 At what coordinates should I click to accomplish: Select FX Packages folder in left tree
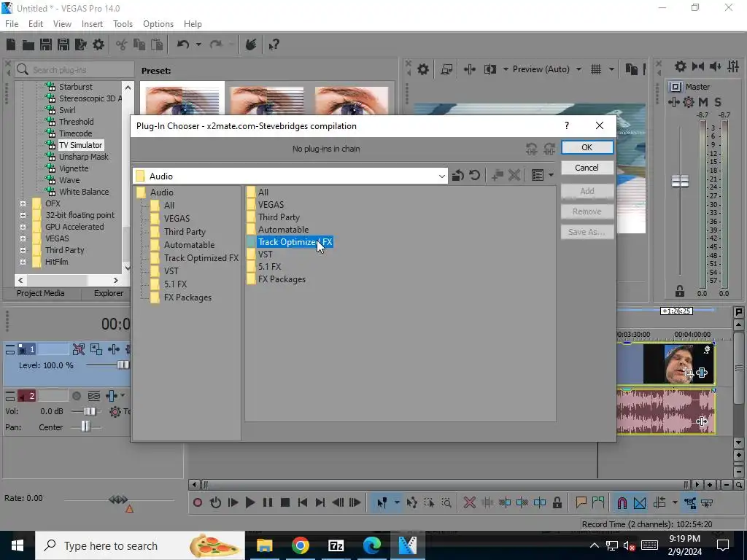tap(187, 297)
